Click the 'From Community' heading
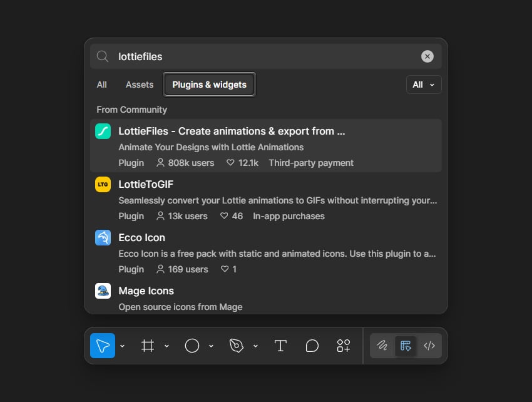Screen dimensions: 532x402 pyautogui.click(x=131, y=110)
